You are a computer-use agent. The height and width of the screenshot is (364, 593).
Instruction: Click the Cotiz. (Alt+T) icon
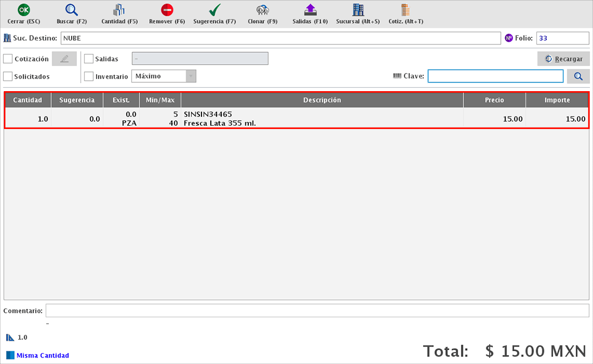tap(405, 10)
